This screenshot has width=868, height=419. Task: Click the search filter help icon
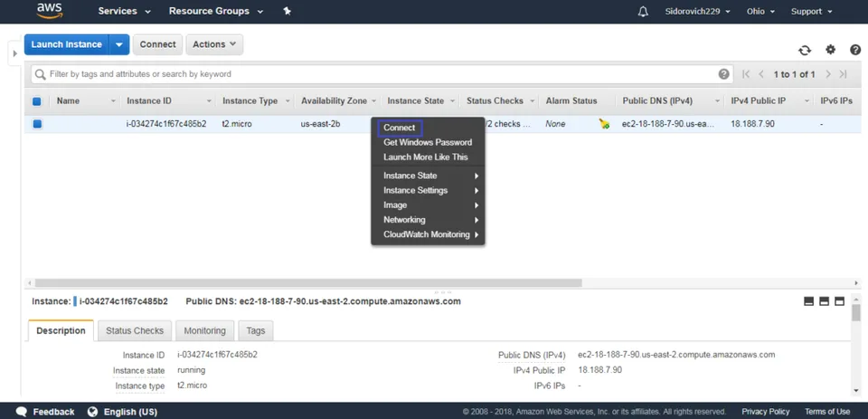tap(723, 74)
